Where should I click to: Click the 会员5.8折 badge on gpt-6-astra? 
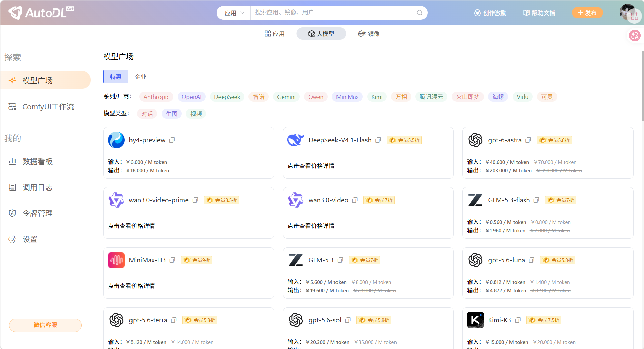point(554,140)
